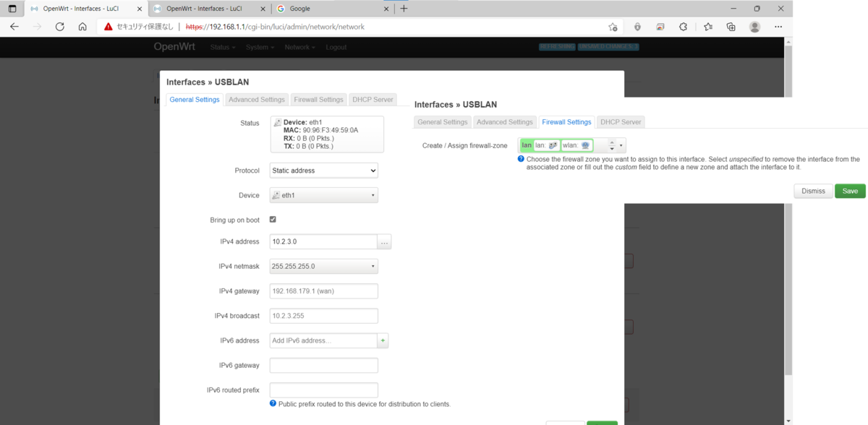Click the IPv4 gateway input field
The height and width of the screenshot is (425, 868).
(323, 291)
